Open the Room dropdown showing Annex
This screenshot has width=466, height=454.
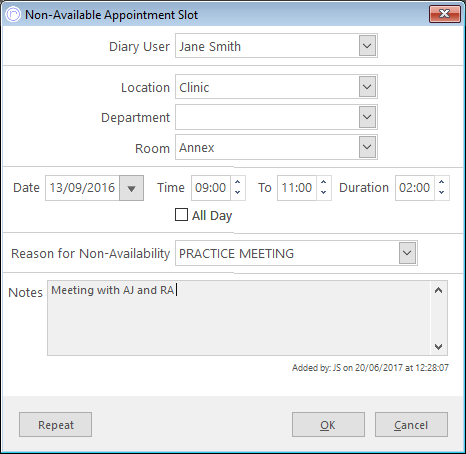pyautogui.click(x=367, y=147)
